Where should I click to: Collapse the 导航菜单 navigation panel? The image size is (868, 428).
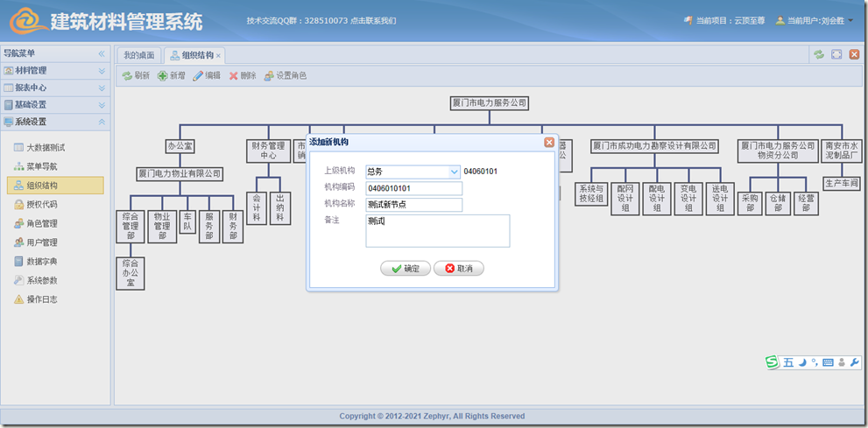(x=102, y=53)
